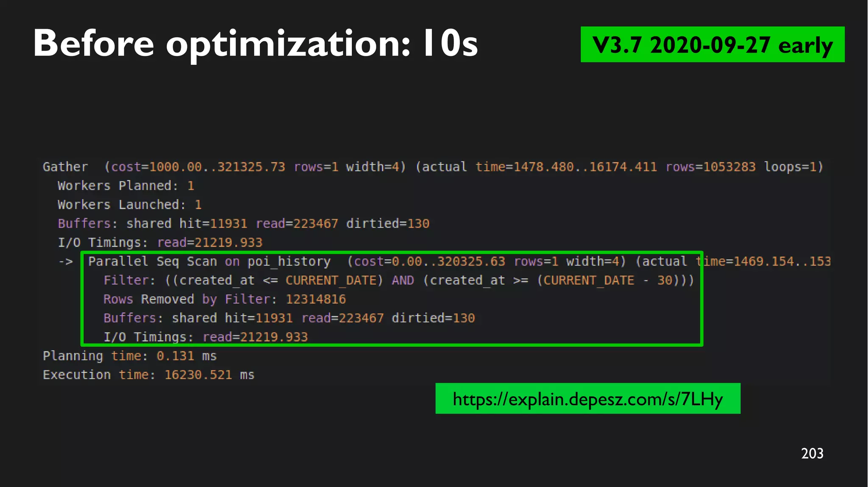Select 'Workers Planned: 1' line
The width and height of the screenshot is (868, 487).
pyautogui.click(x=126, y=186)
